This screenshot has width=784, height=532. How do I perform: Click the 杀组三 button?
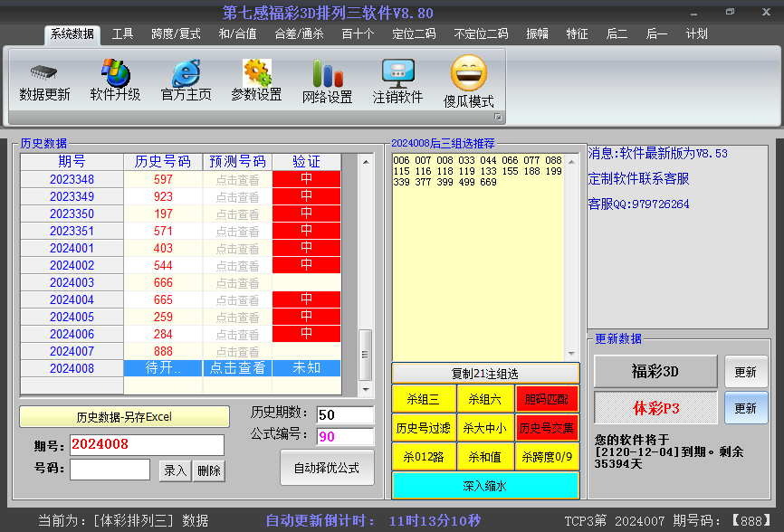pos(424,399)
